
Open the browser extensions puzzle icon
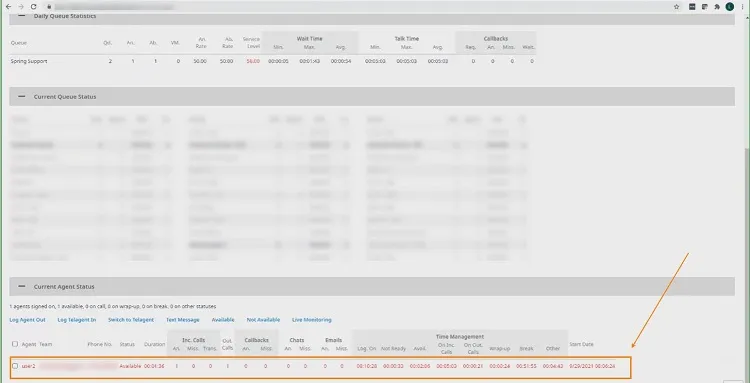pyautogui.click(x=717, y=7)
